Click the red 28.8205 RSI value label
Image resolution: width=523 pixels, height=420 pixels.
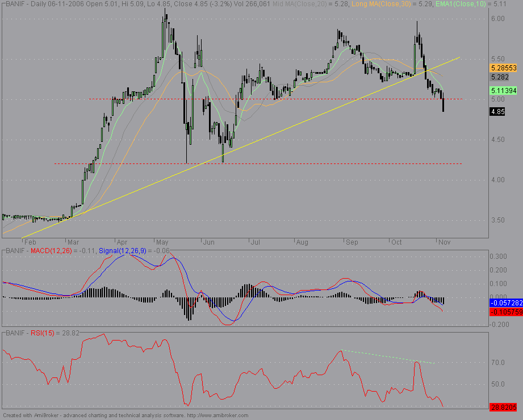tap(503, 408)
